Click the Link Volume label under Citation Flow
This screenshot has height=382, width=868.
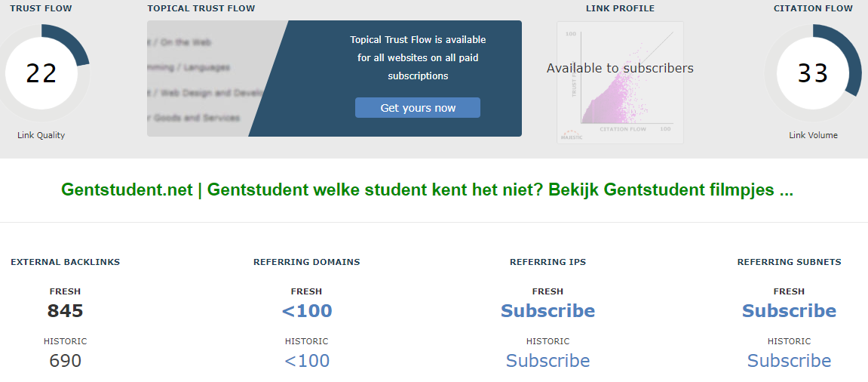click(x=813, y=135)
